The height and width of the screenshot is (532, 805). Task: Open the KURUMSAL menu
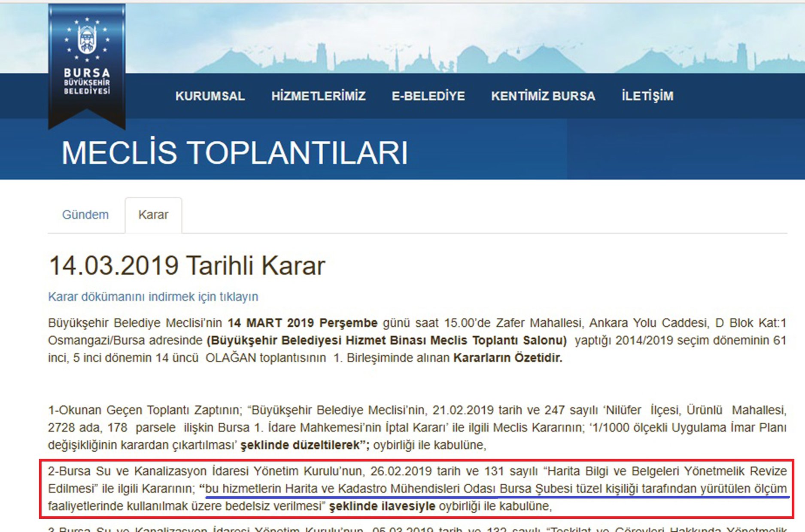pos(210,96)
